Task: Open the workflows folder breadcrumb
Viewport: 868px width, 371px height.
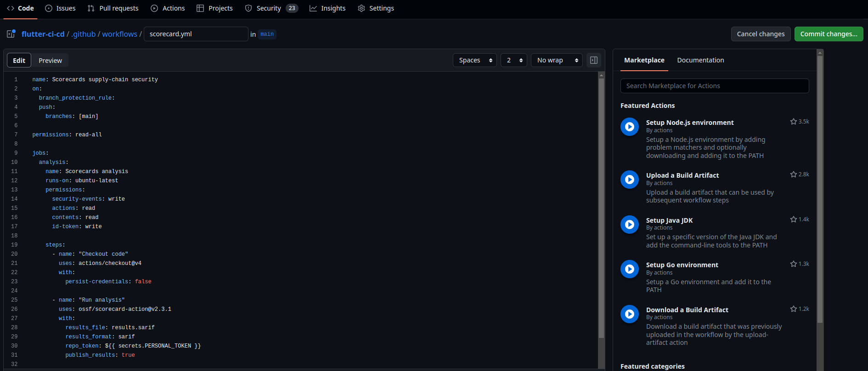Action: click(x=119, y=34)
